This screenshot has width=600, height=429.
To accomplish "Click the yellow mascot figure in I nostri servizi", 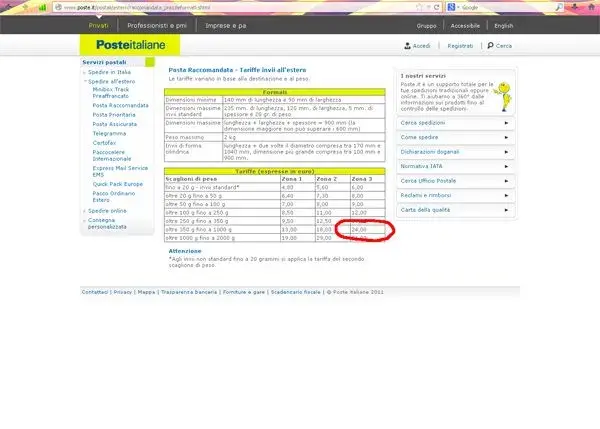I will [x=504, y=96].
